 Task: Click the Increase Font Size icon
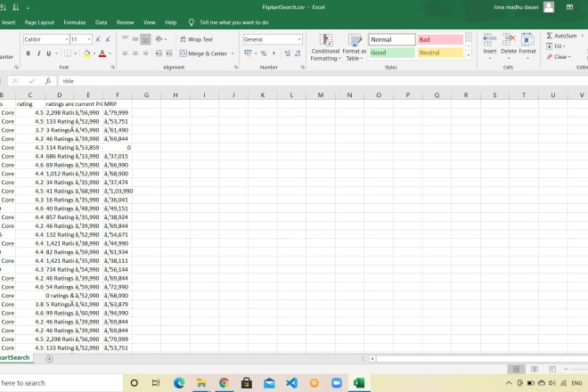98,40
